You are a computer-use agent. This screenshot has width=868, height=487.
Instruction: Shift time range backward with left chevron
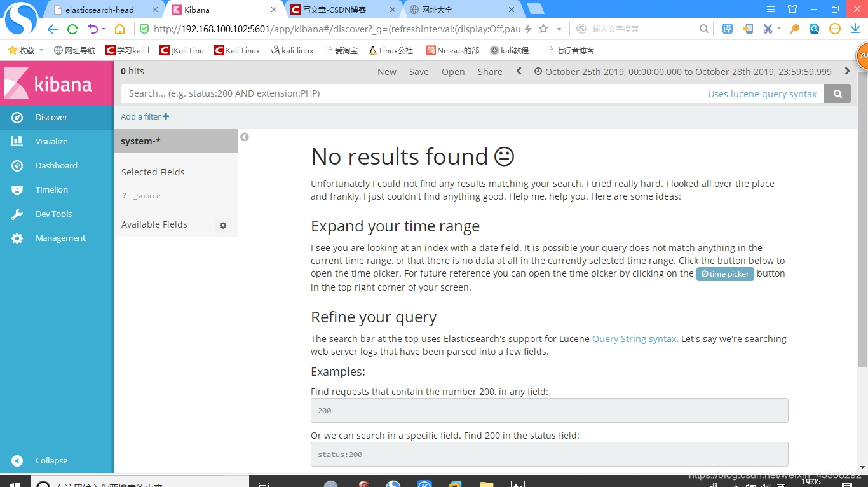(x=519, y=71)
